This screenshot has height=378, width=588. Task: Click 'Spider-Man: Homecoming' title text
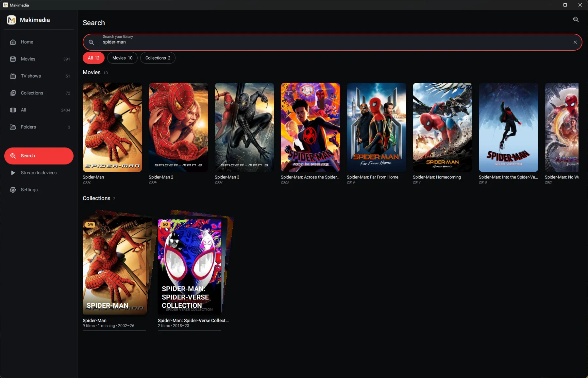pyautogui.click(x=437, y=177)
